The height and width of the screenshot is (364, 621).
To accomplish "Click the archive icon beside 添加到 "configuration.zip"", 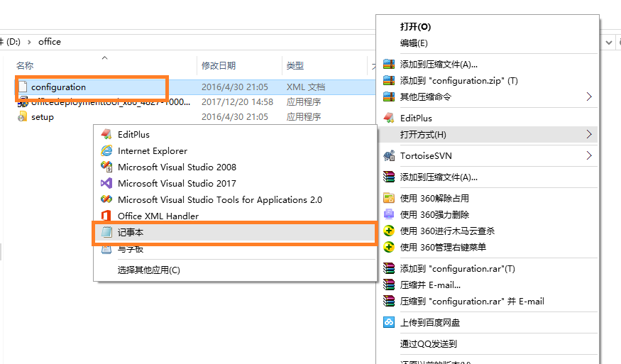I will click(x=389, y=80).
